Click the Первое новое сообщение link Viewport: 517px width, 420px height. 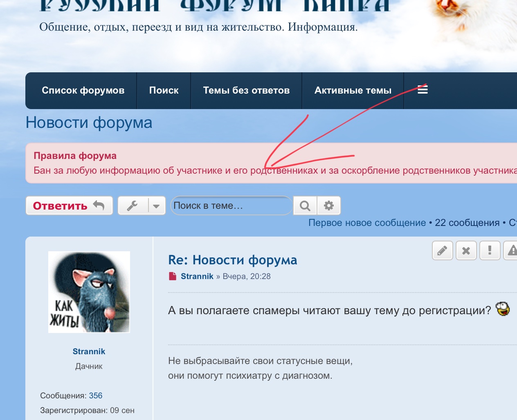click(367, 223)
